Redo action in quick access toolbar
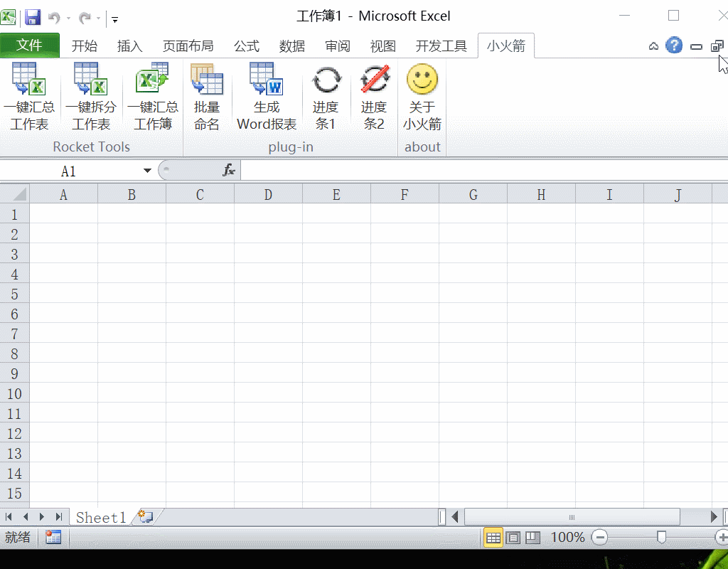 (85, 18)
